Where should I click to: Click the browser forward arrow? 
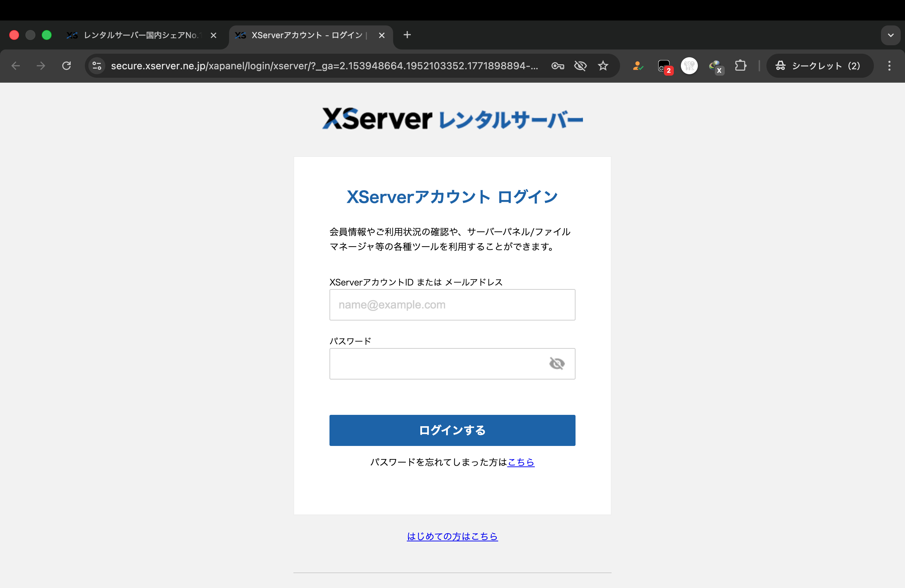pos(41,66)
